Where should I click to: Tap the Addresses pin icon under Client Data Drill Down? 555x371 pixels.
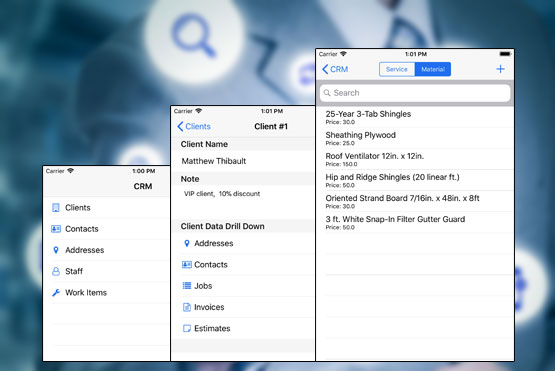tap(187, 243)
